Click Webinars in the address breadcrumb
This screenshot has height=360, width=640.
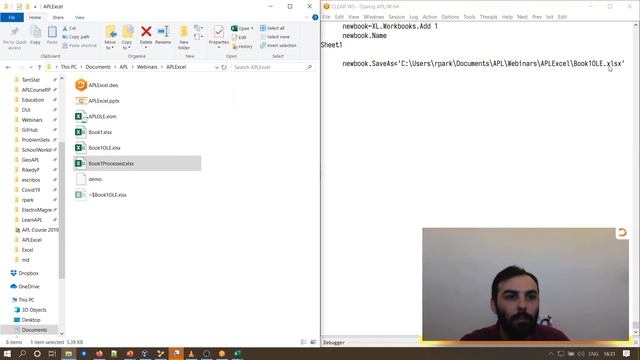click(147, 67)
